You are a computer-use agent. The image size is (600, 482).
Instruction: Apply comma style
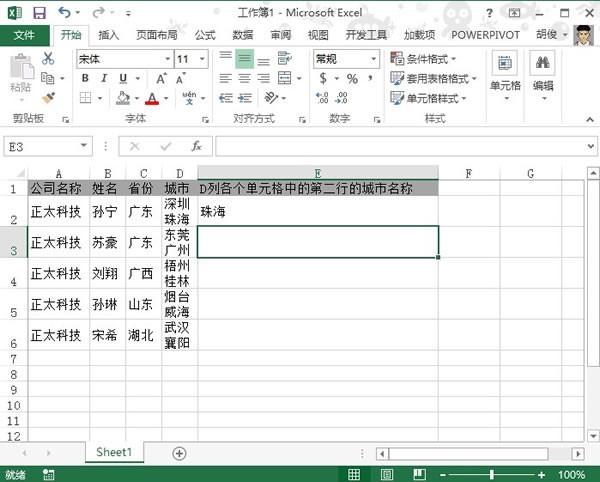click(370, 78)
